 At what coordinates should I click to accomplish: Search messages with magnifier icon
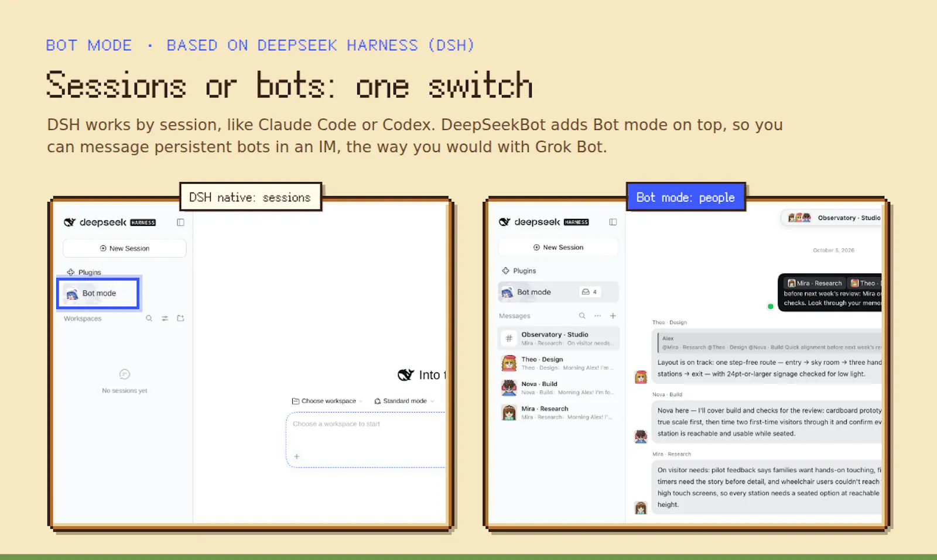(582, 316)
